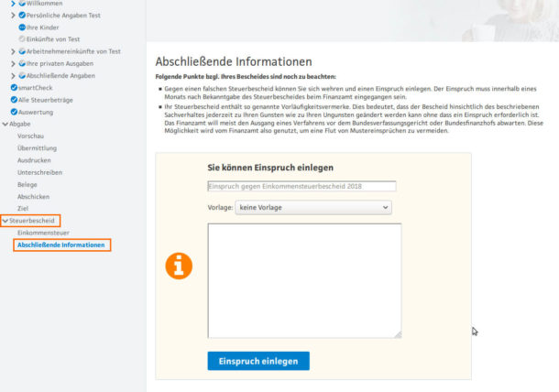This screenshot has height=392, width=559.
Task: Click the Arbeitnehmereinkünfte von Test status icon
Action: pos(22,51)
